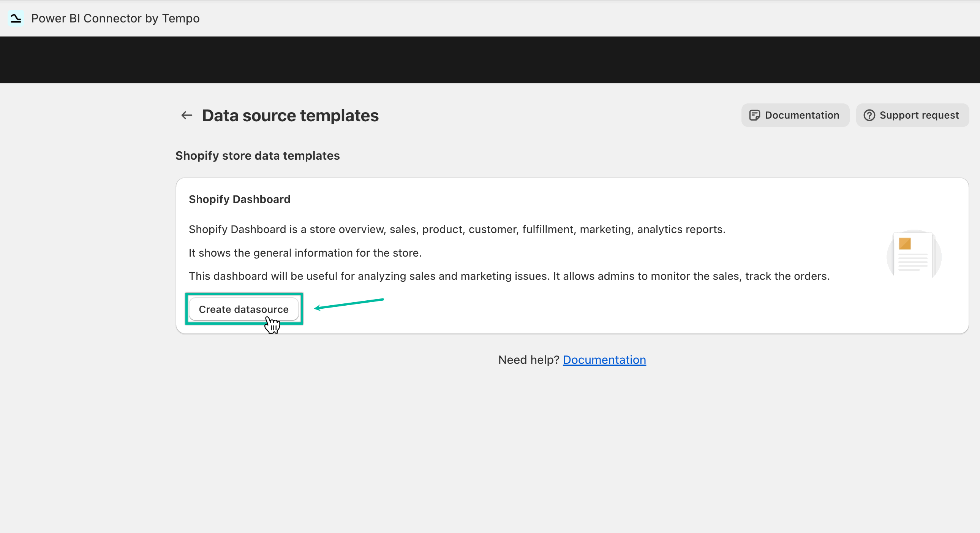Click the 'It shows the general information' line
The width and height of the screenshot is (980, 533).
click(305, 253)
